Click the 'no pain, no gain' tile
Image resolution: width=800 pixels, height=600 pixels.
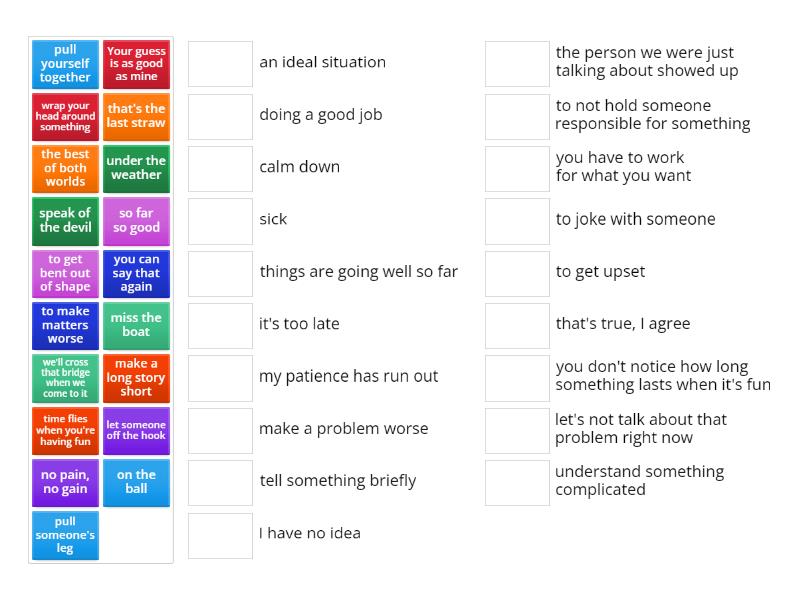[64, 483]
